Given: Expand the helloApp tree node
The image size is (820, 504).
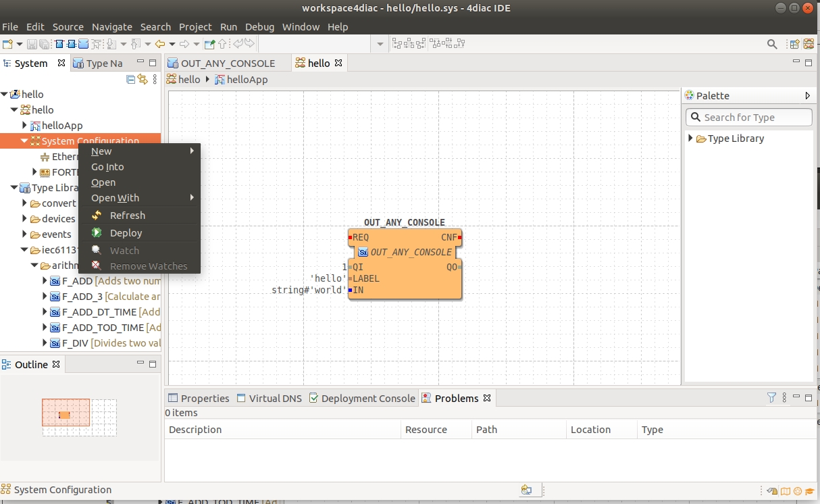Looking at the screenshot, I should (x=25, y=125).
